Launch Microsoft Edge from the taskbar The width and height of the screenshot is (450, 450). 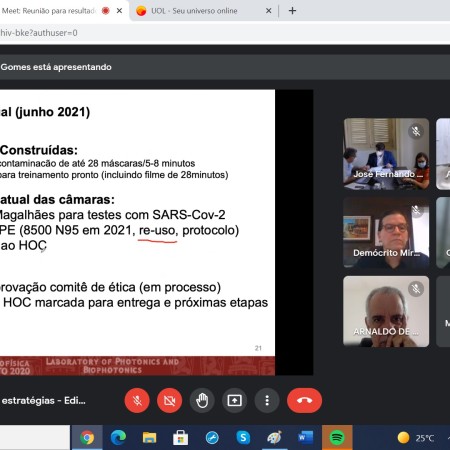pyautogui.click(x=118, y=437)
